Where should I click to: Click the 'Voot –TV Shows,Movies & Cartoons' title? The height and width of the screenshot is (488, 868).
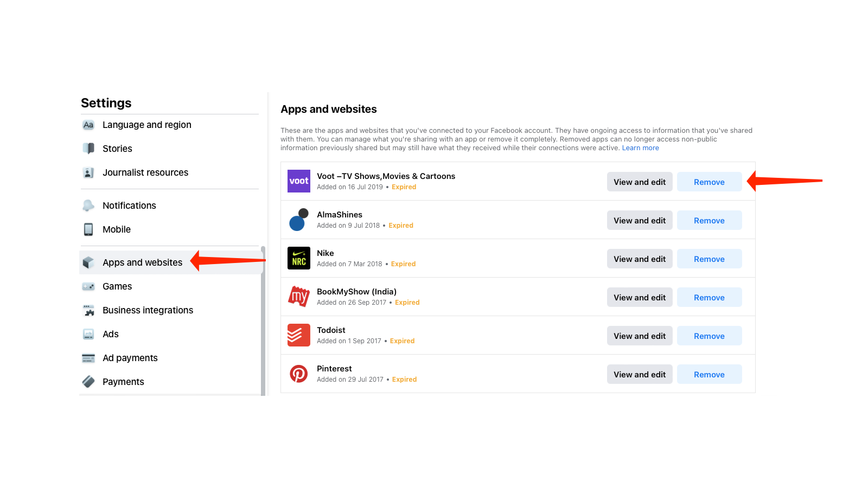[386, 176]
